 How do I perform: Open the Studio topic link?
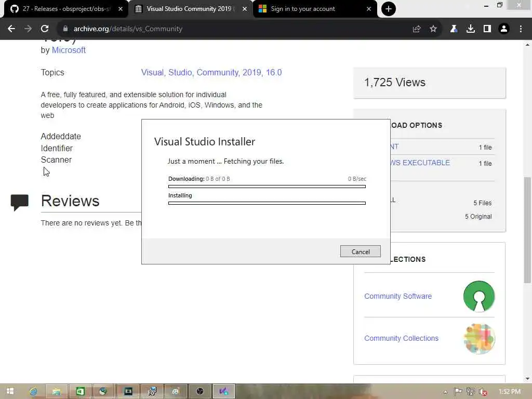(x=180, y=72)
